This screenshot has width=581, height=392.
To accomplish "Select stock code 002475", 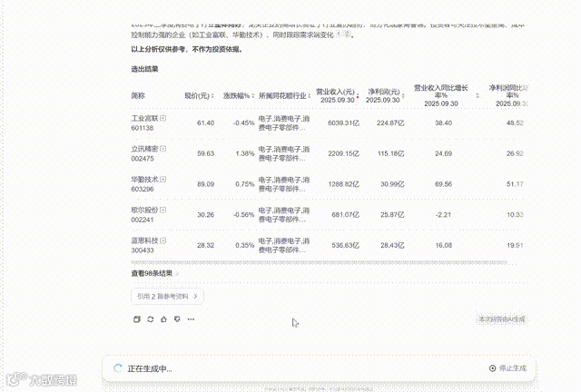I will pos(143,159).
